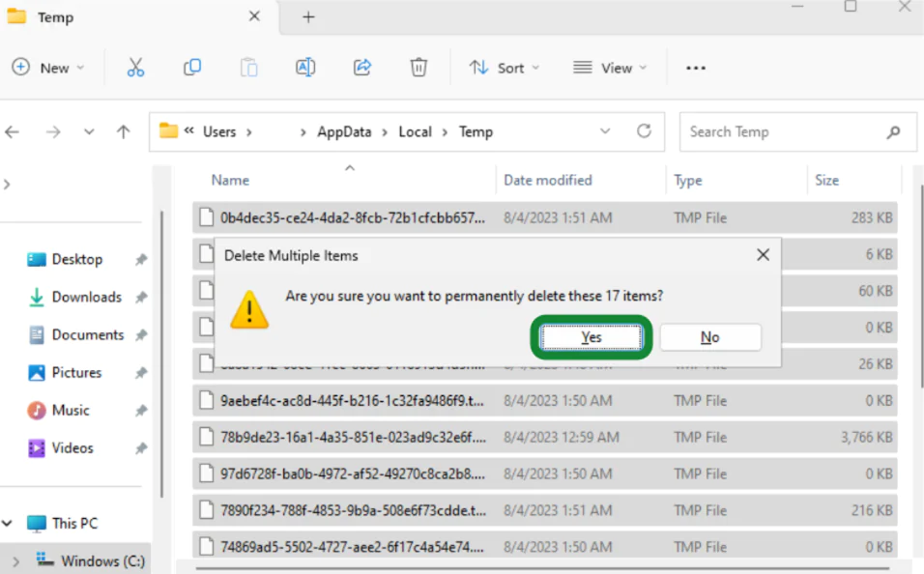Click Temp in the address path

pyautogui.click(x=476, y=132)
